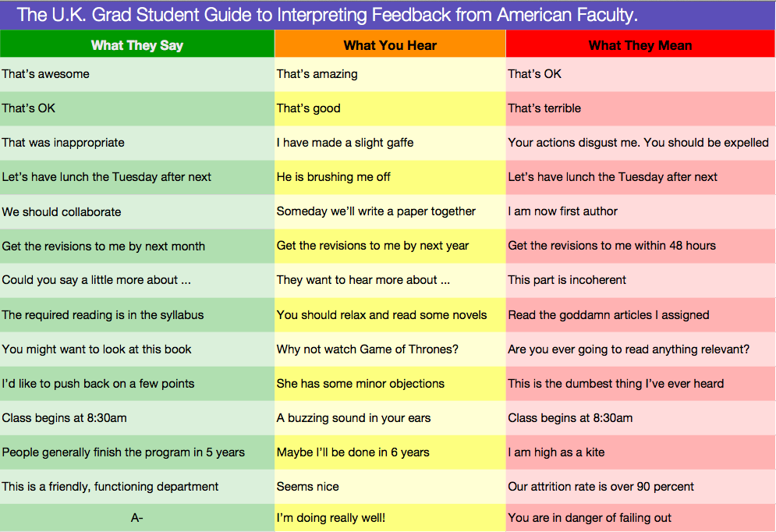Click the "I am now first author" cell

pos(563,211)
